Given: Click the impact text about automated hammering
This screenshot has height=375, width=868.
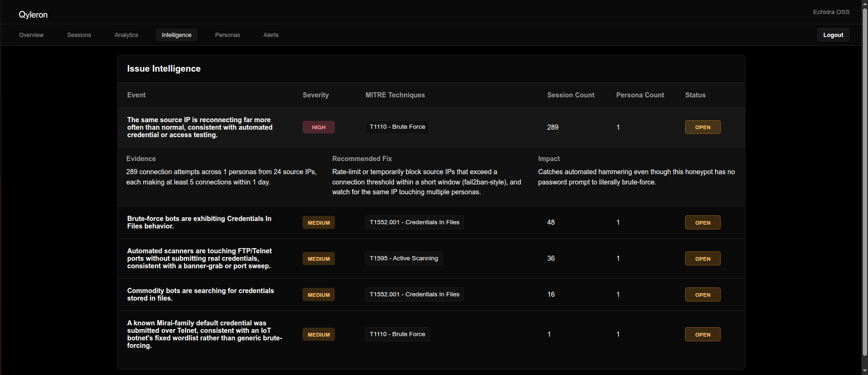Looking at the screenshot, I should coord(636,177).
